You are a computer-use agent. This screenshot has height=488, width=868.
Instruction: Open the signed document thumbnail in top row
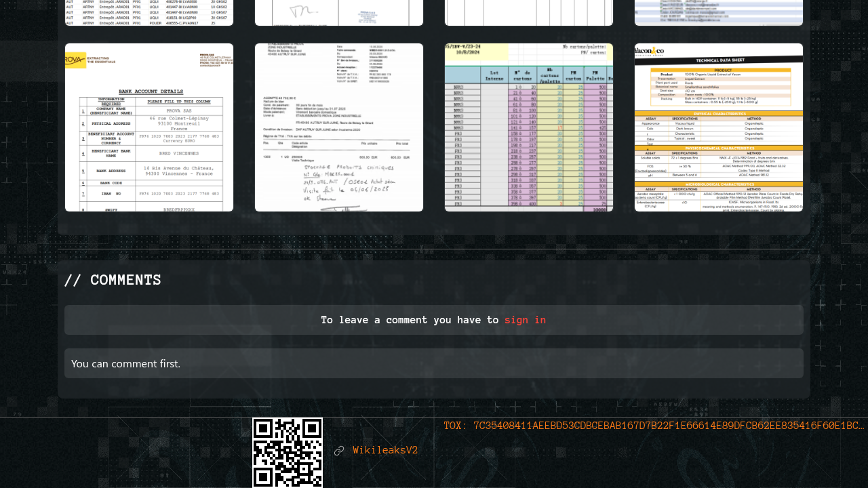click(x=339, y=12)
